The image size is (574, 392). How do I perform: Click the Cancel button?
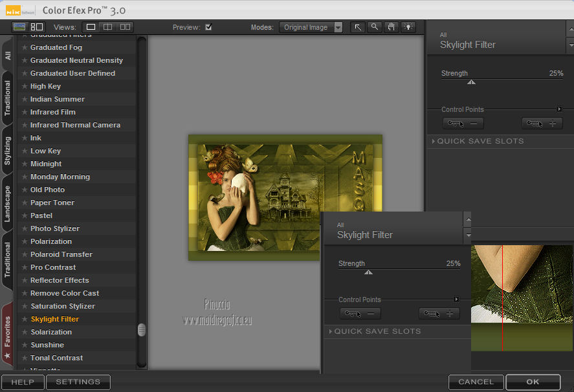point(476,382)
